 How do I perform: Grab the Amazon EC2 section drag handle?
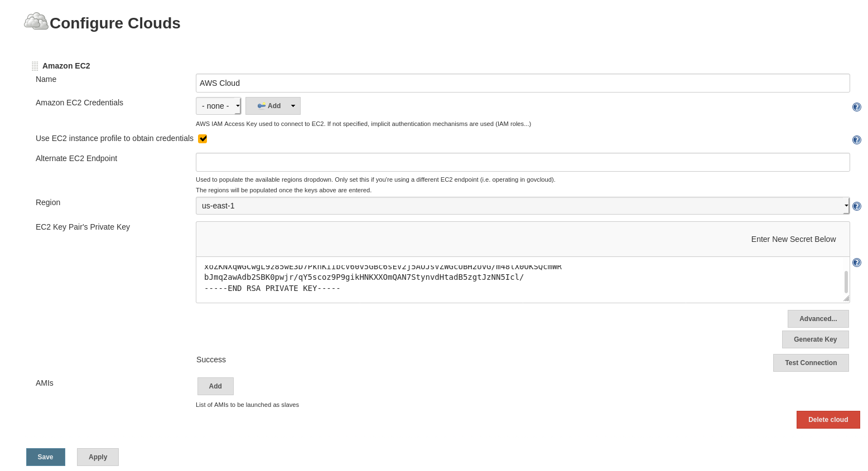[35, 66]
